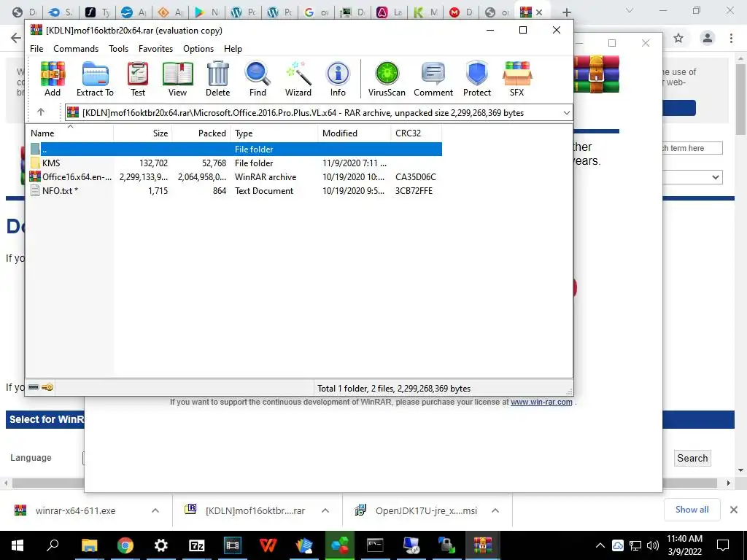747x560 pixels.
Task: Open Command Prompt from taskbar
Action: coord(375,545)
